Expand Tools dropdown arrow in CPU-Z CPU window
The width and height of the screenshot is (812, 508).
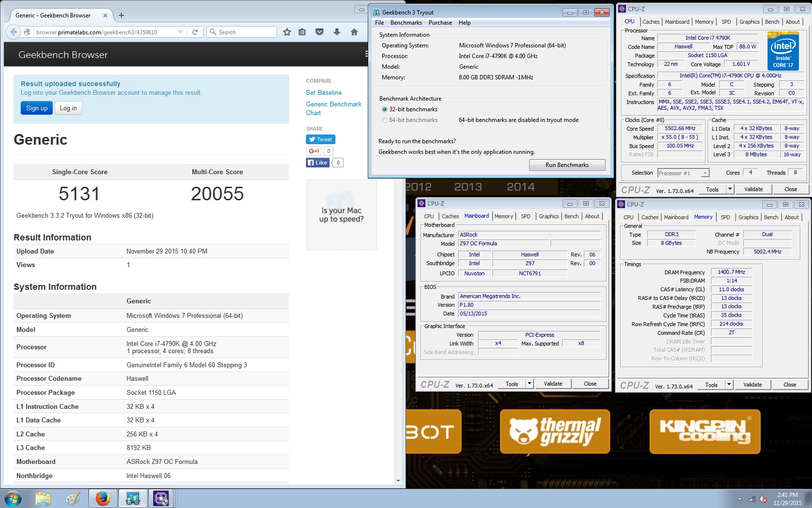click(730, 189)
